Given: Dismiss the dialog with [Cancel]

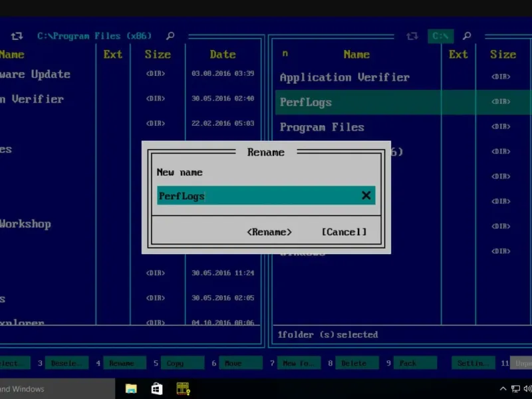Looking at the screenshot, I should (x=344, y=232).
